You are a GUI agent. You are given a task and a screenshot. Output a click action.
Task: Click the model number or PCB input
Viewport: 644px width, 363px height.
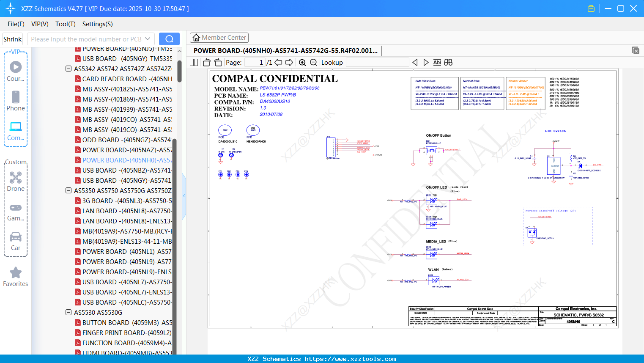[x=86, y=39]
